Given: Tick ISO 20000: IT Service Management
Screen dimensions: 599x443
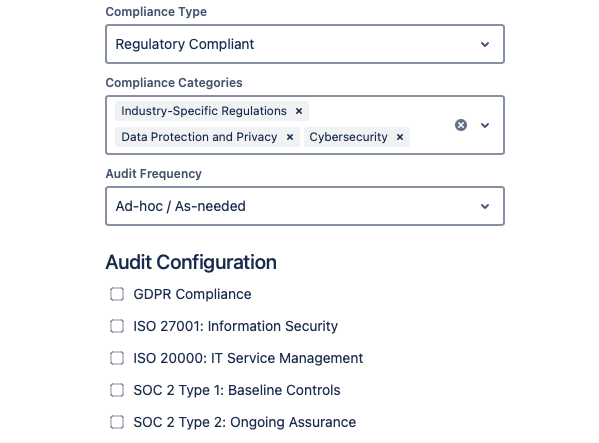Looking at the screenshot, I should (x=117, y=358).
